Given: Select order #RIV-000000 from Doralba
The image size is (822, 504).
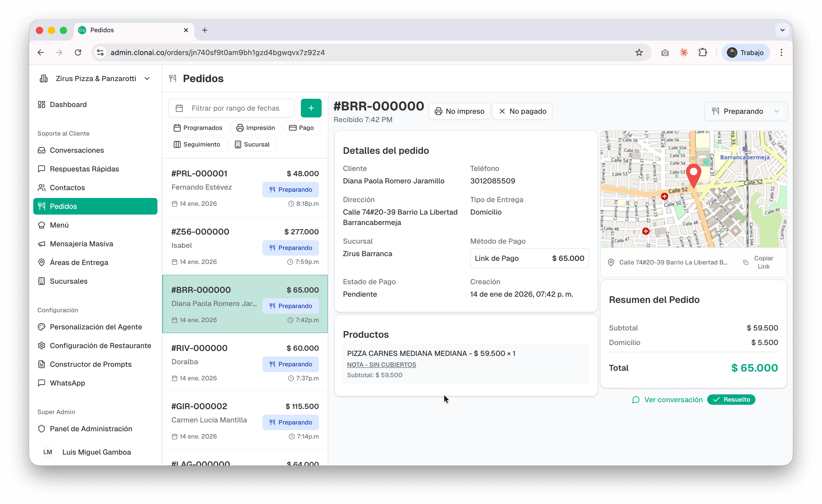Looking at the screenshot, I should pos(245,362).
